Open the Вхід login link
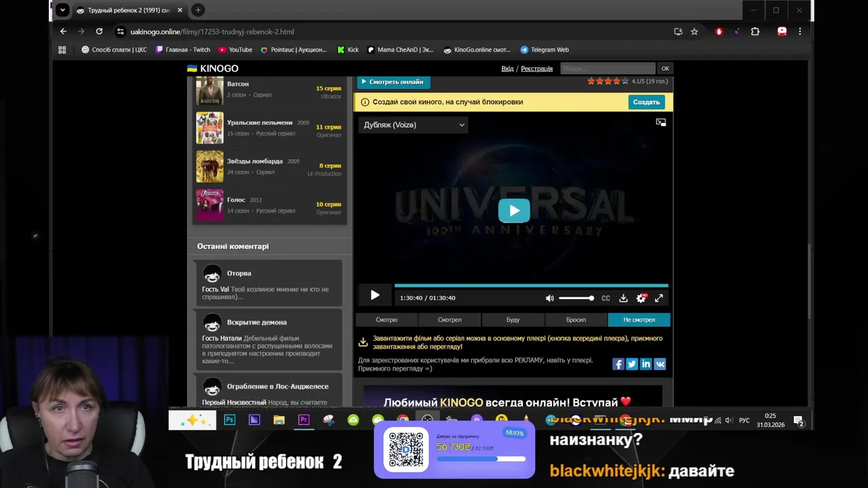 pos(507,68)
